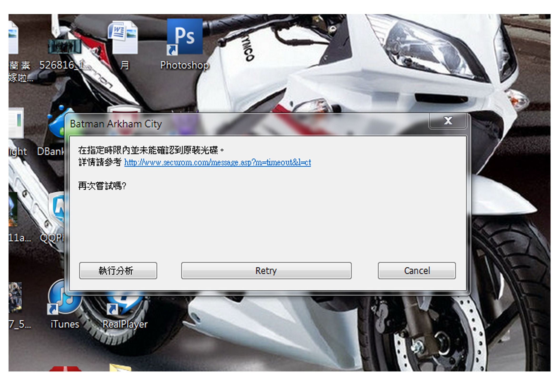
Task: Click the Retry button in dialog
Action: 266,271
